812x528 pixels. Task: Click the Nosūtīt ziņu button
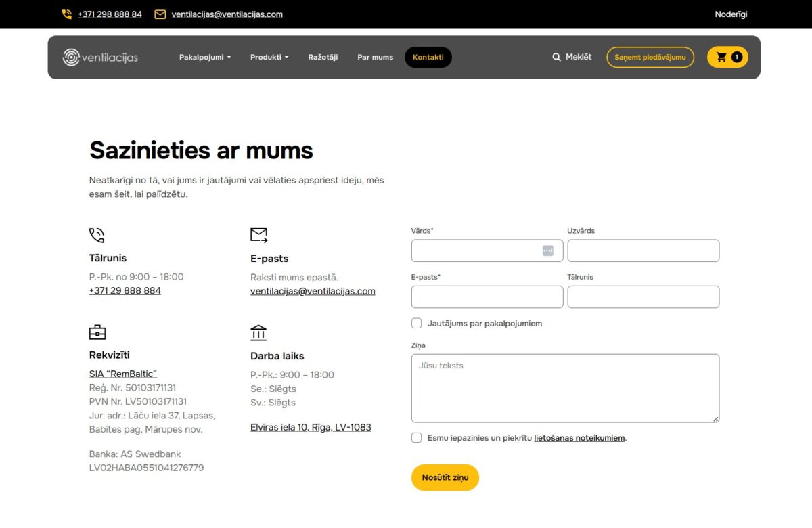445,478
